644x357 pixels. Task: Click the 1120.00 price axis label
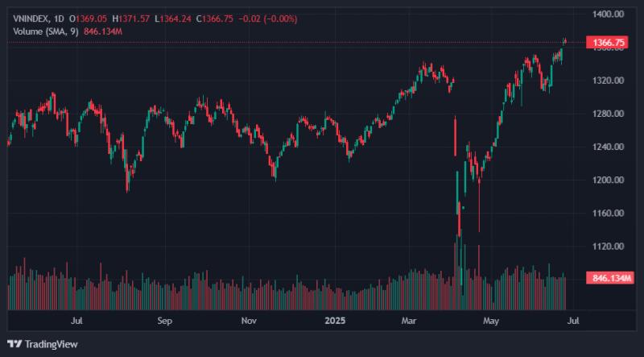tap(608, 247)
